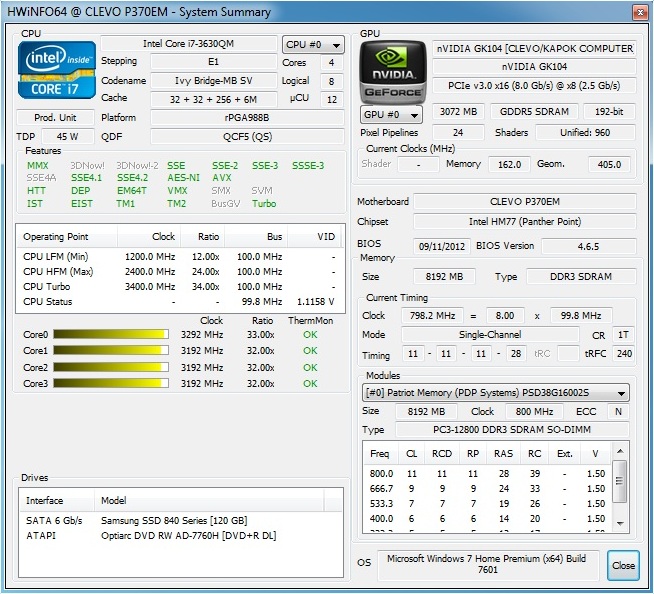Click the 800.0 frequency timing row
Viewport: 654px width, 594px height.
point(487,473)
